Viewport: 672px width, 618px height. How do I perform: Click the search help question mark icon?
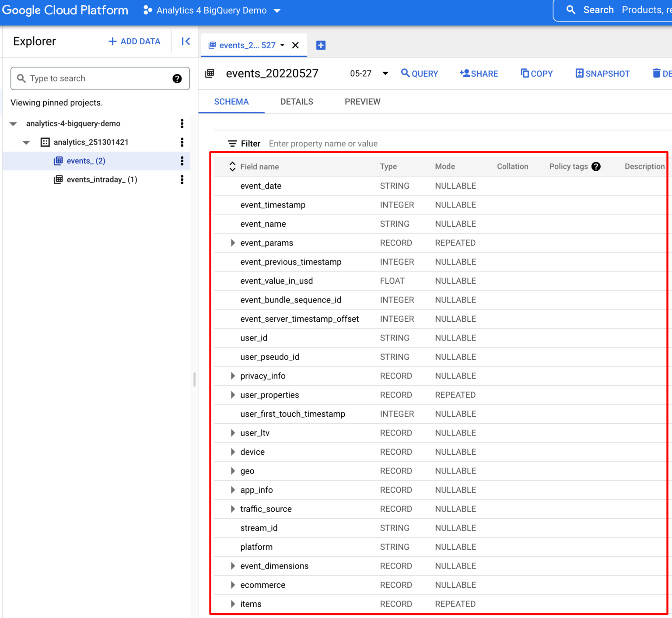point(177,78)
